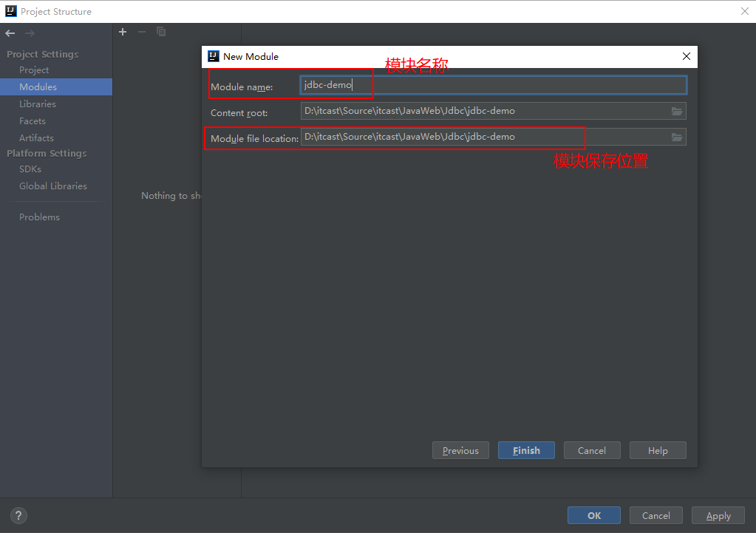The height and width of the screenshot is (533, 756).
Task: Browse folder for Module file location
Action: [676, 138]
